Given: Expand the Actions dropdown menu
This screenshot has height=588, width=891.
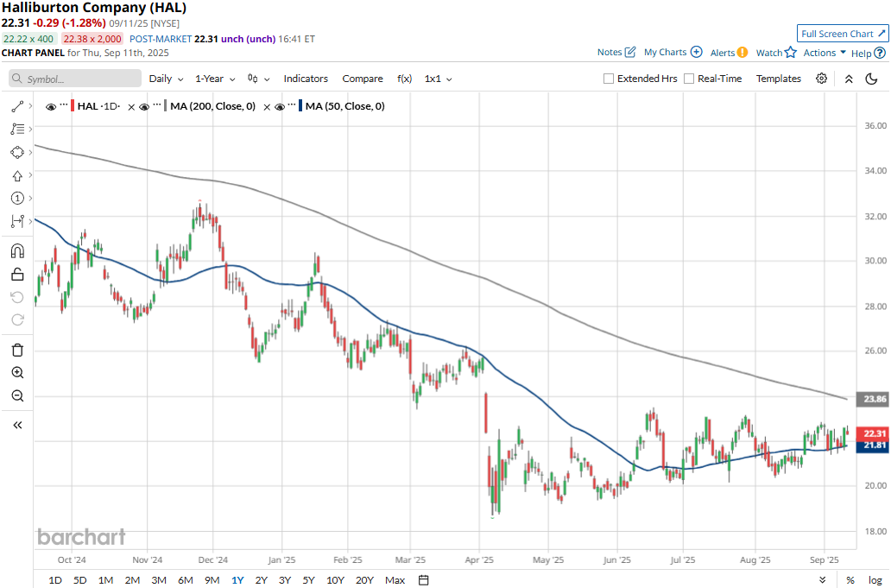Looking at the screenshot, I should click(x=825, y=53).
